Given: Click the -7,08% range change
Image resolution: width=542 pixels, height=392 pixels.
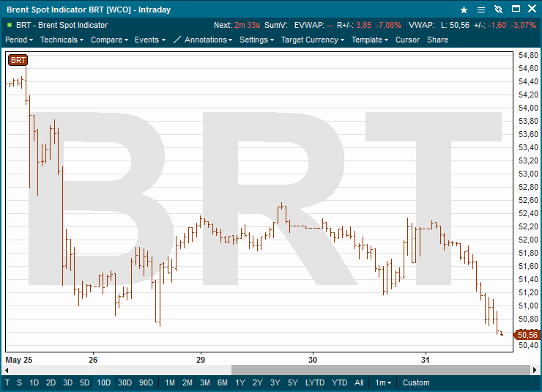Looking at the screenshot, I should (389, 25).
